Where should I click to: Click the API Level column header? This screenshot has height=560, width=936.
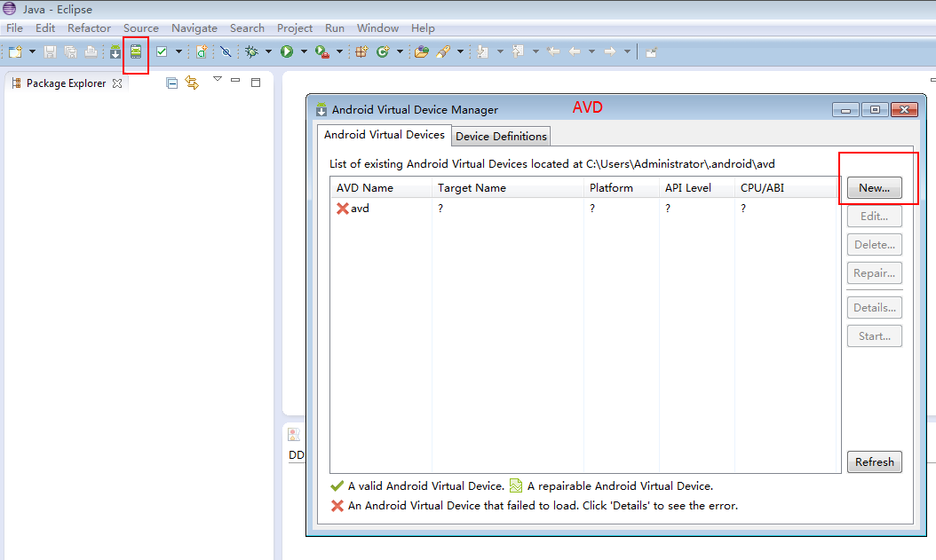[696, 188]
